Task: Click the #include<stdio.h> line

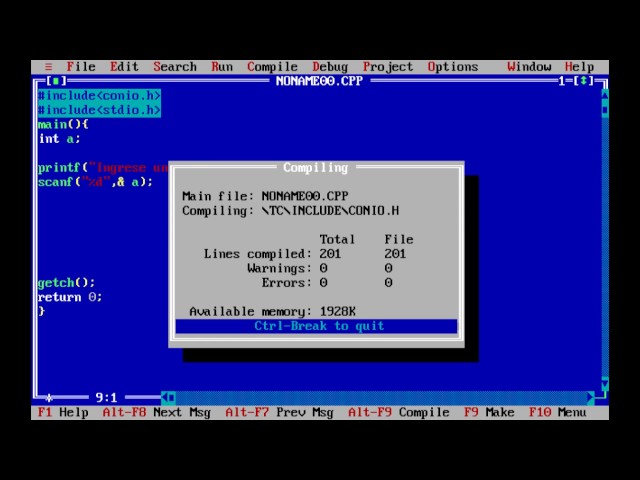Action: pos(99,110)
